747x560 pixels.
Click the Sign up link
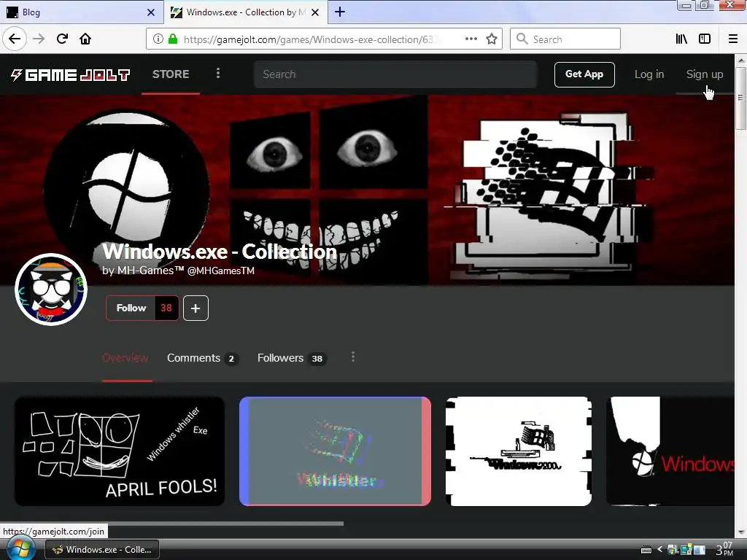pos(705,74)
